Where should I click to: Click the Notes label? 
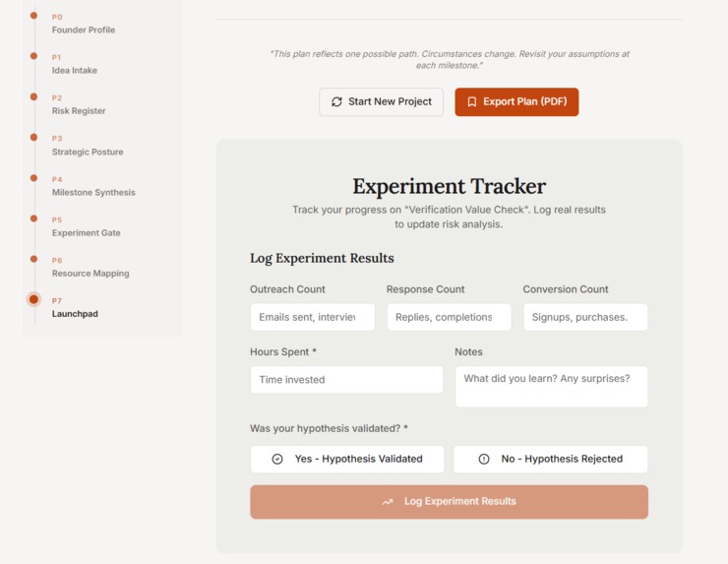(468, 351)
